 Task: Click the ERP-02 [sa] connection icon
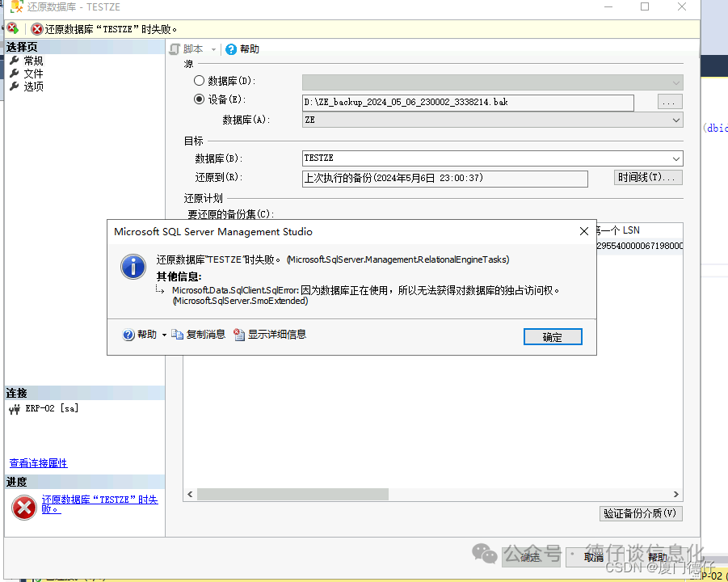15,409
